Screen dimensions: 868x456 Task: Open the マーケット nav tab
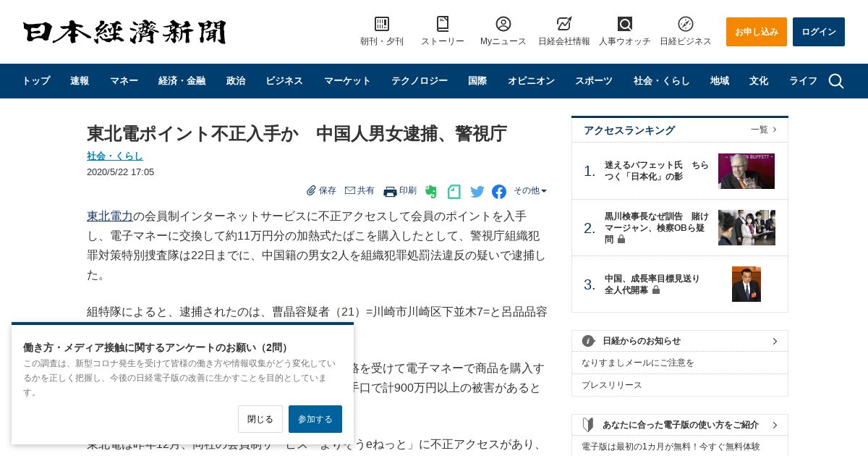347,81
